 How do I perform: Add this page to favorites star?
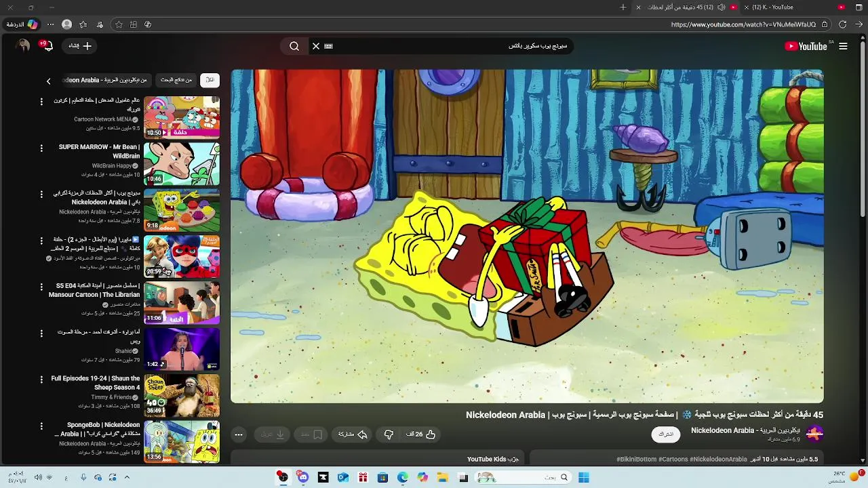(119, 24)
